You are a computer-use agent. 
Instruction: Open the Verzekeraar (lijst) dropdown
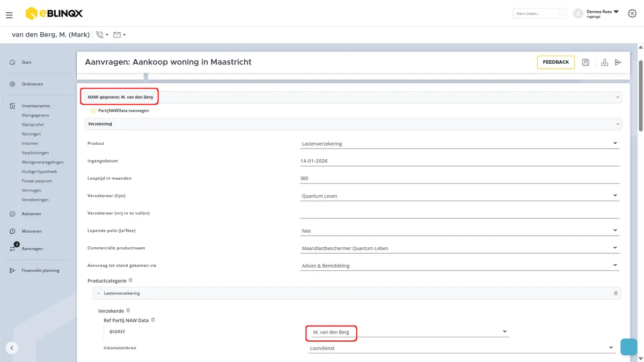click(459, 196)
